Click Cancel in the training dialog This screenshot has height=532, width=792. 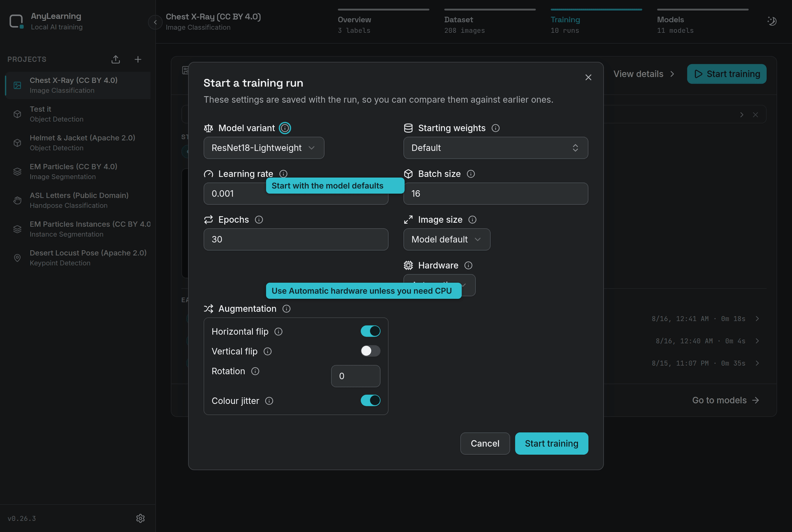(485, 443)
